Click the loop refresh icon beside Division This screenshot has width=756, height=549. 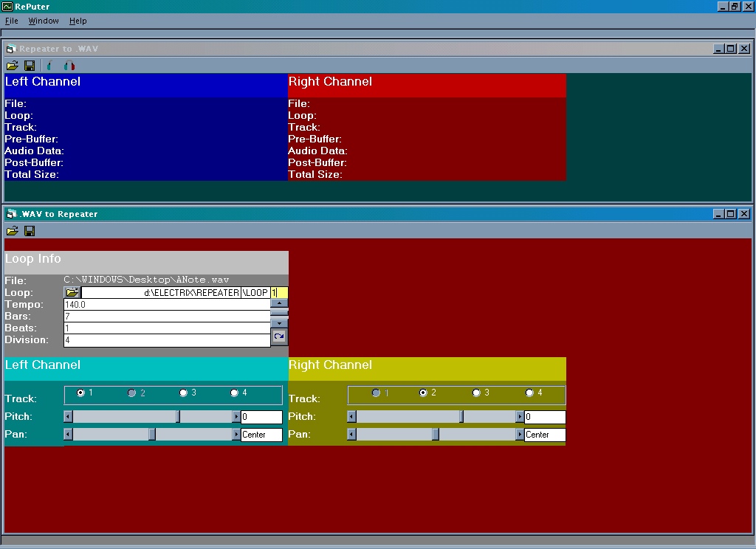tap(278, 336)
